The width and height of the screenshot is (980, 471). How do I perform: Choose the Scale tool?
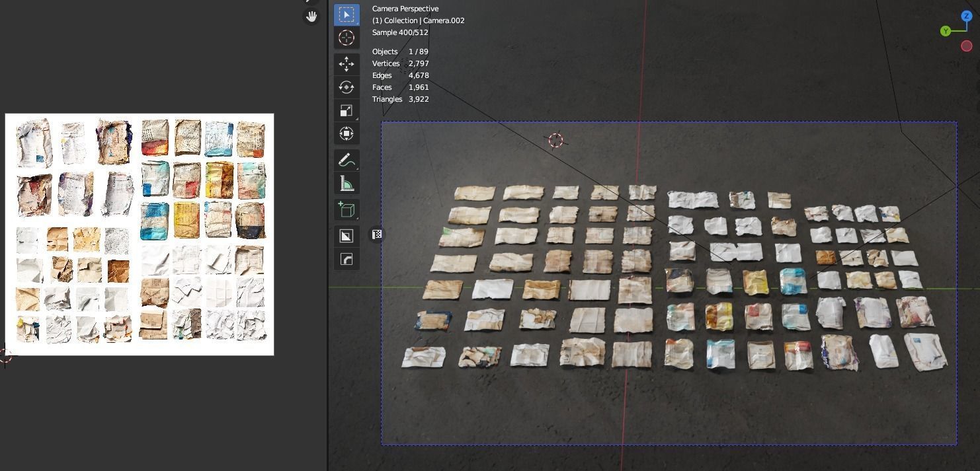tap(347, 110)
